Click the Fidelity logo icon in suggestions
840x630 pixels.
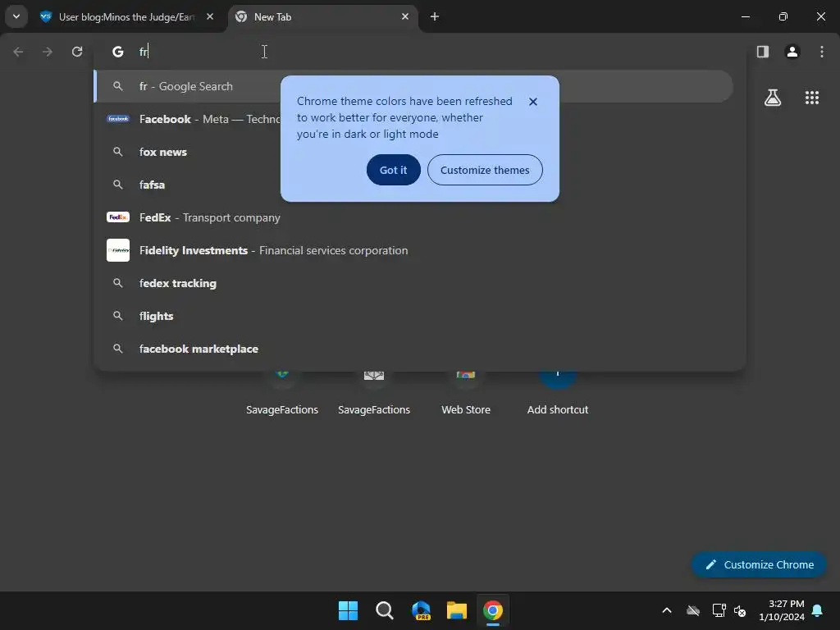(118, 250)
